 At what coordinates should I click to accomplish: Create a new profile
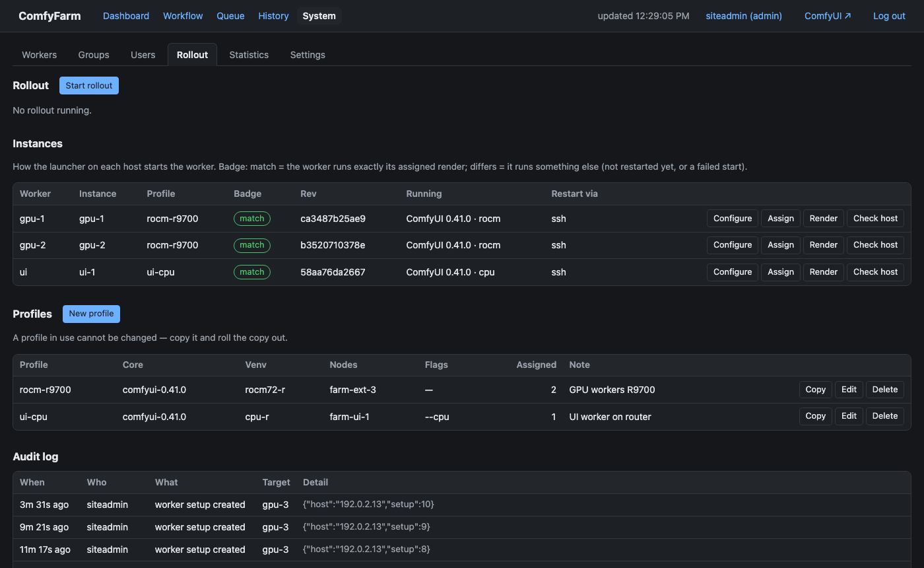(x=91, y=314)
